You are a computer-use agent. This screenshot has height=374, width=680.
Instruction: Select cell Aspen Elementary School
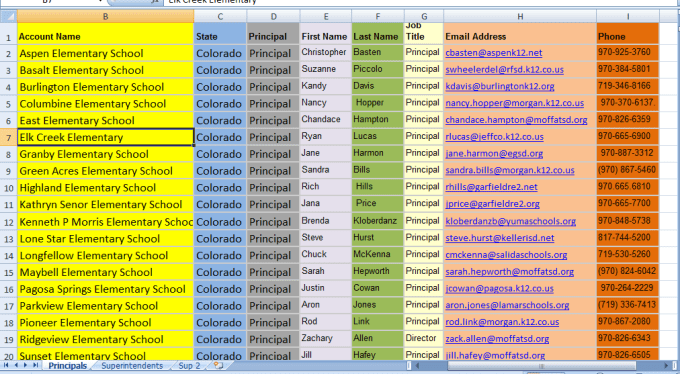point(105,53)
